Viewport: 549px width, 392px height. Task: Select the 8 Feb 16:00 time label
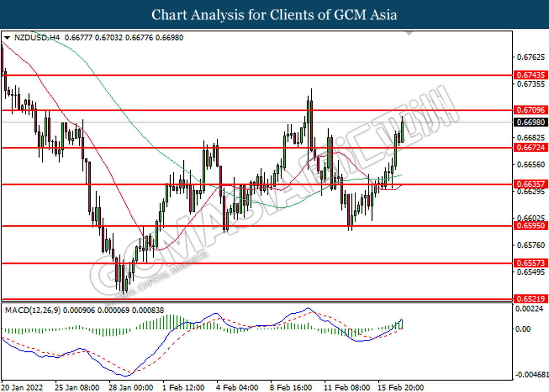click(x=291, y=387)
